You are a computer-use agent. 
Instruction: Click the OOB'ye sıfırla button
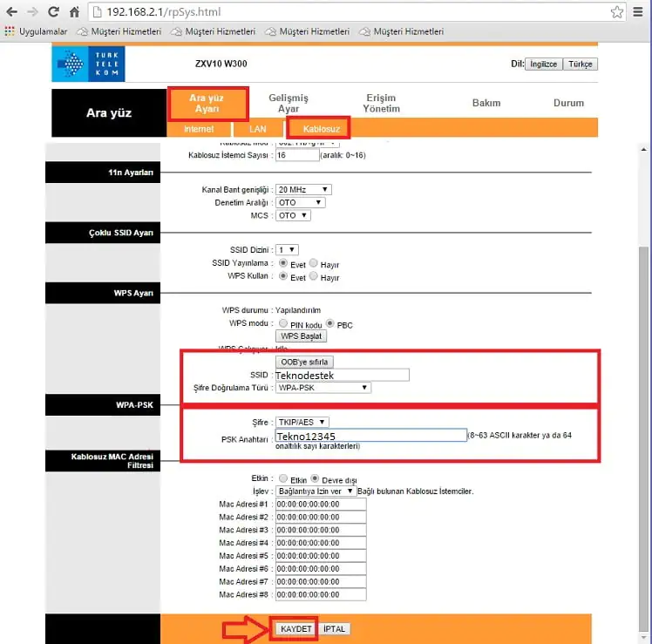pyautogui.click(x=304, y=363)
